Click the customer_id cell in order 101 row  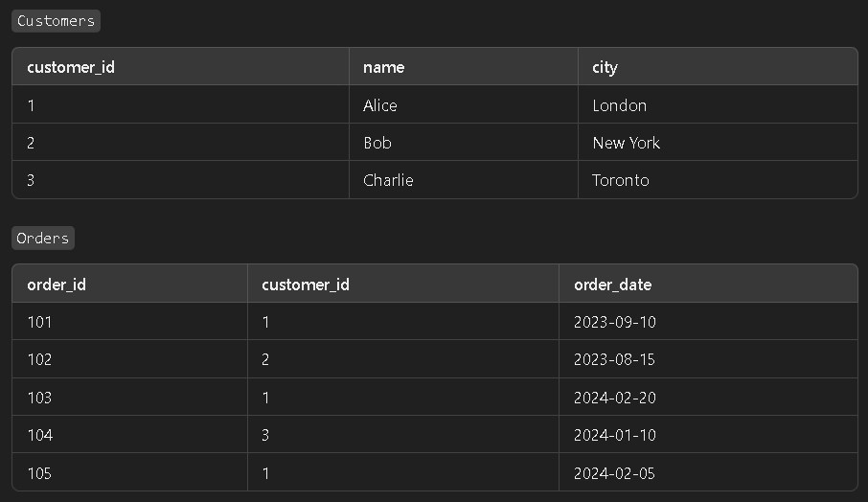click(x=403, y=322)
